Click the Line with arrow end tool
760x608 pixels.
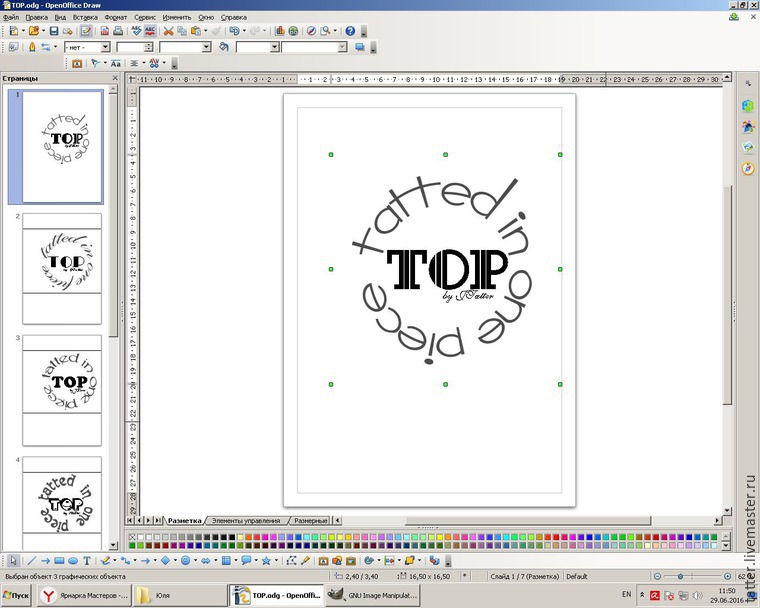tap(45, 561)
